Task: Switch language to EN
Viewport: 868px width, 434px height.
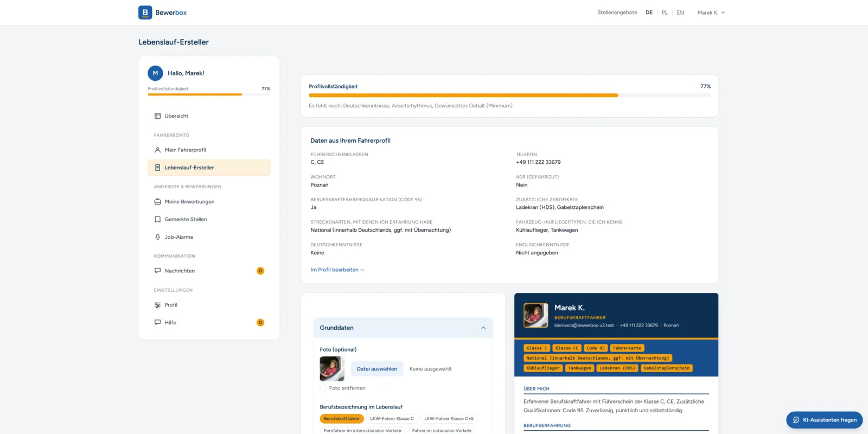Action: tap(680, 12)
